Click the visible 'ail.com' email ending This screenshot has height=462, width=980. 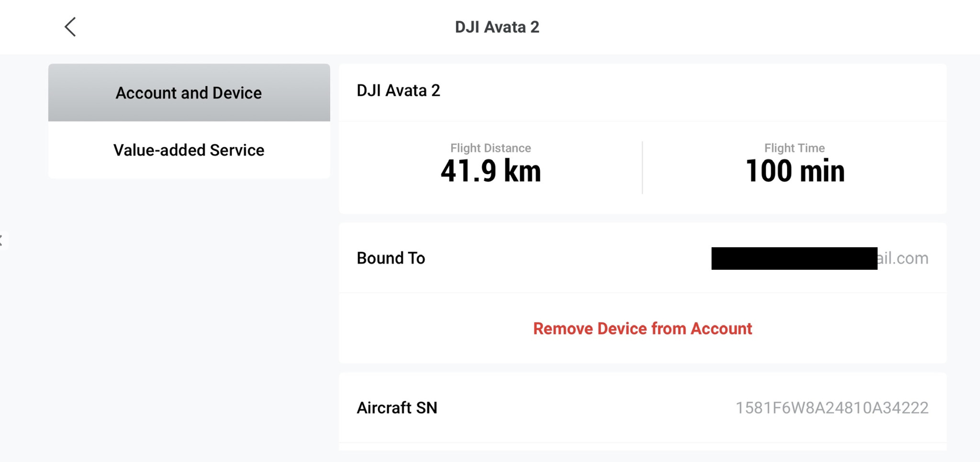tap(903, 258)
